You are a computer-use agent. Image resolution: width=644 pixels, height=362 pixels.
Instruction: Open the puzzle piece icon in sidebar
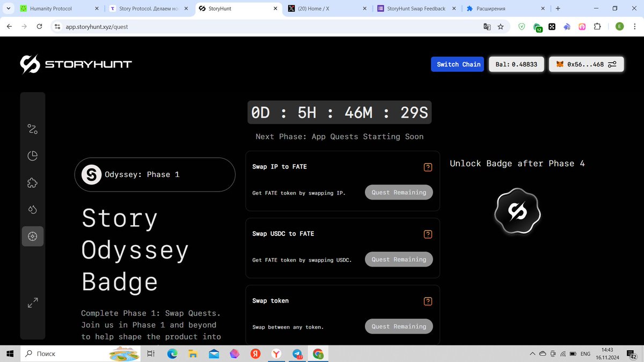[x=33, y=183]
